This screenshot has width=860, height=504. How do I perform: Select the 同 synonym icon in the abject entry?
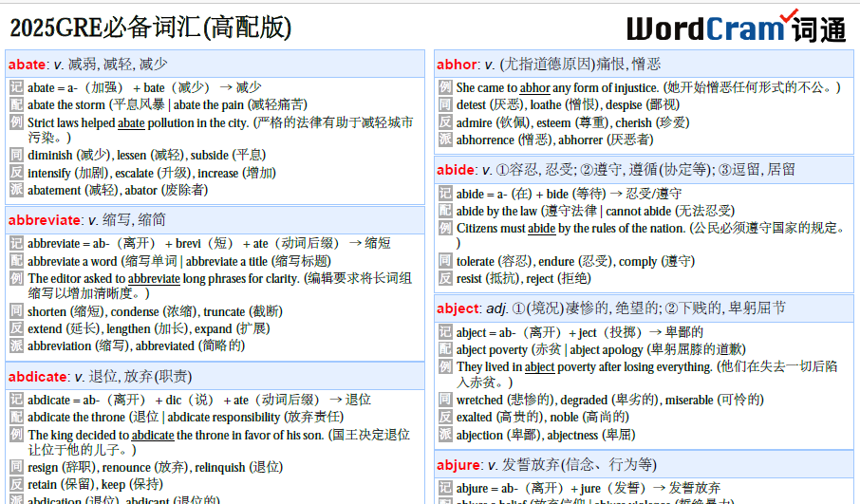445,400
